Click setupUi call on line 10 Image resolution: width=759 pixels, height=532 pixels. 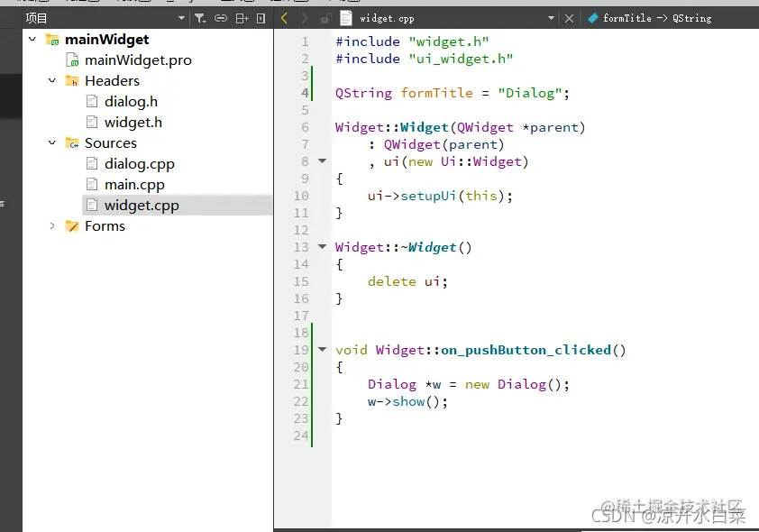coord(428,196)
